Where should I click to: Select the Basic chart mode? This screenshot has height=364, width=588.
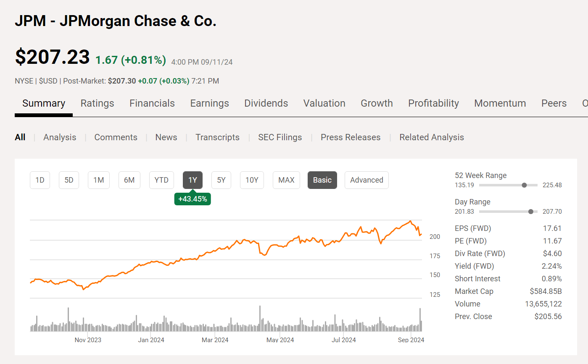pos(322,180)
